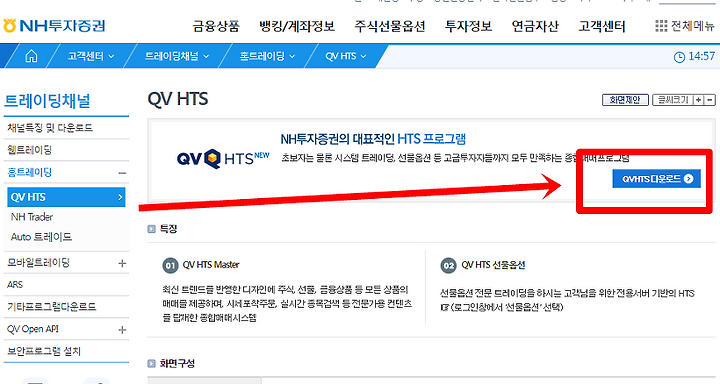This screenshot has width=720, height=384.
Task: Click QVHTS 다운로드 button
Action: pyautogui.click(x=657, y=179)
